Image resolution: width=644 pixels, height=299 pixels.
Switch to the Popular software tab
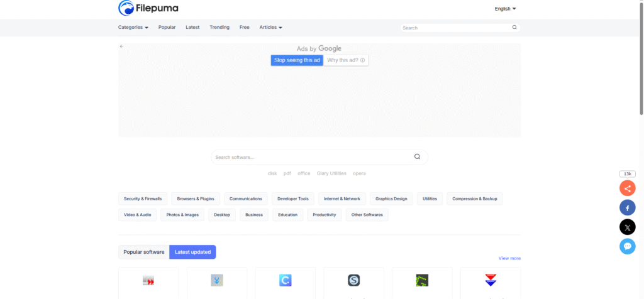point(144,252)
